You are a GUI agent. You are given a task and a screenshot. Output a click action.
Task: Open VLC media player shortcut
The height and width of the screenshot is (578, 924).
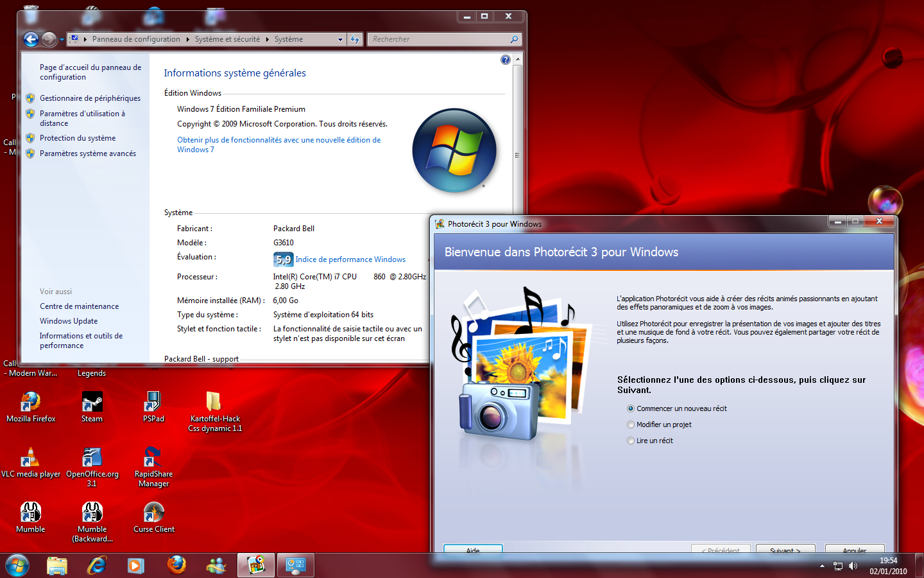30,462
